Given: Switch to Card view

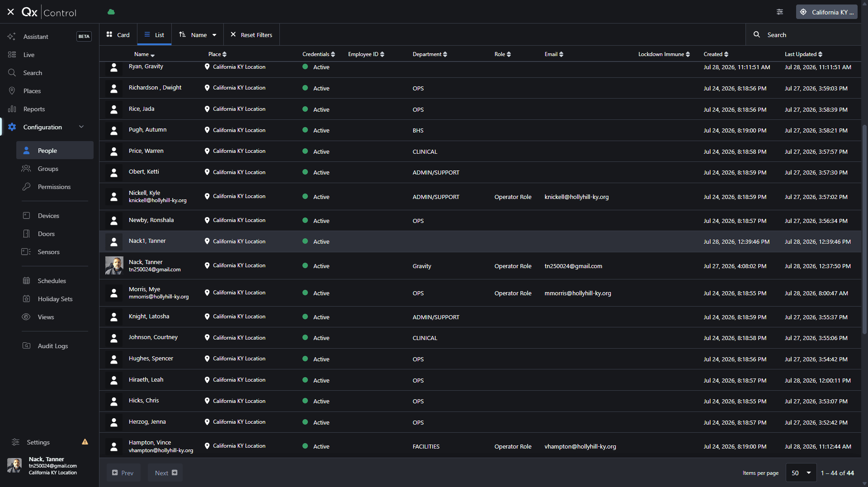Looking at the screenshot, I should [118, 35].
